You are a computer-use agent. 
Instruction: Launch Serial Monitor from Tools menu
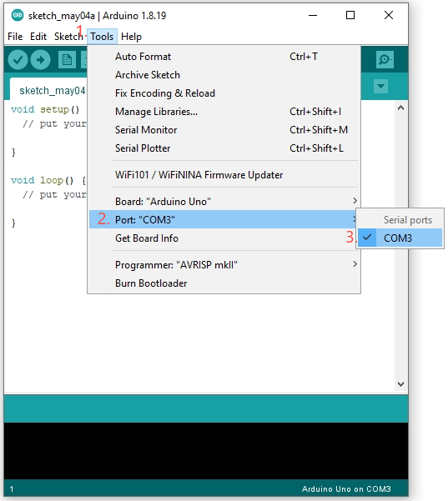point(224,130)
